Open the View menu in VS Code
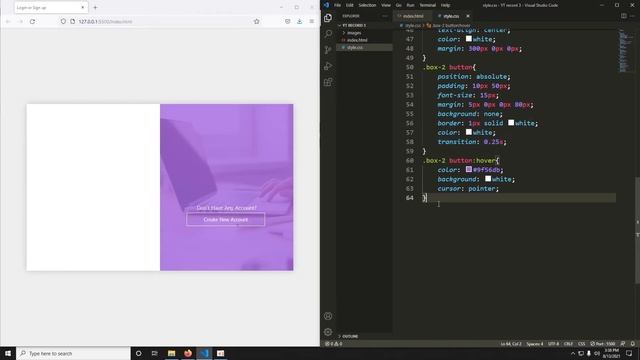Viewport: 640px width, 360px height. pos(386,5)
